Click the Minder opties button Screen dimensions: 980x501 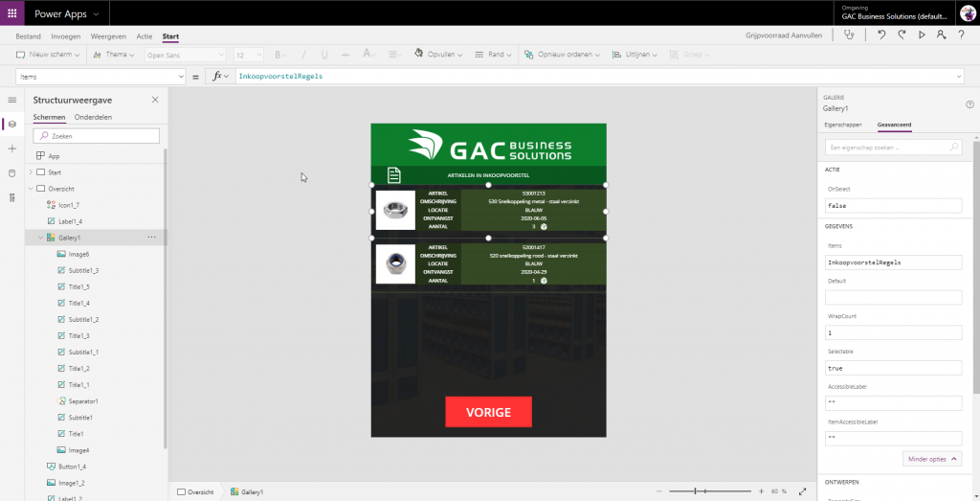click(930, 459)
